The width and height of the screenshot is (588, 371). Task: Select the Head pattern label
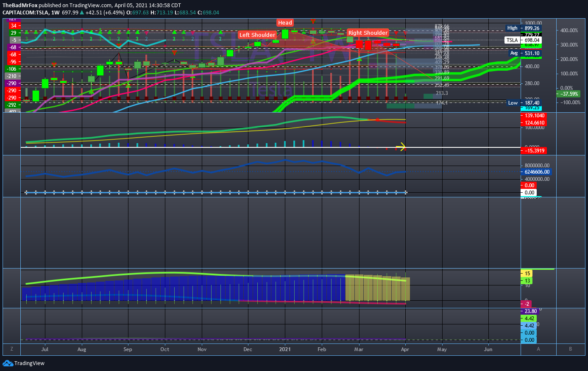tap(285, 23)
